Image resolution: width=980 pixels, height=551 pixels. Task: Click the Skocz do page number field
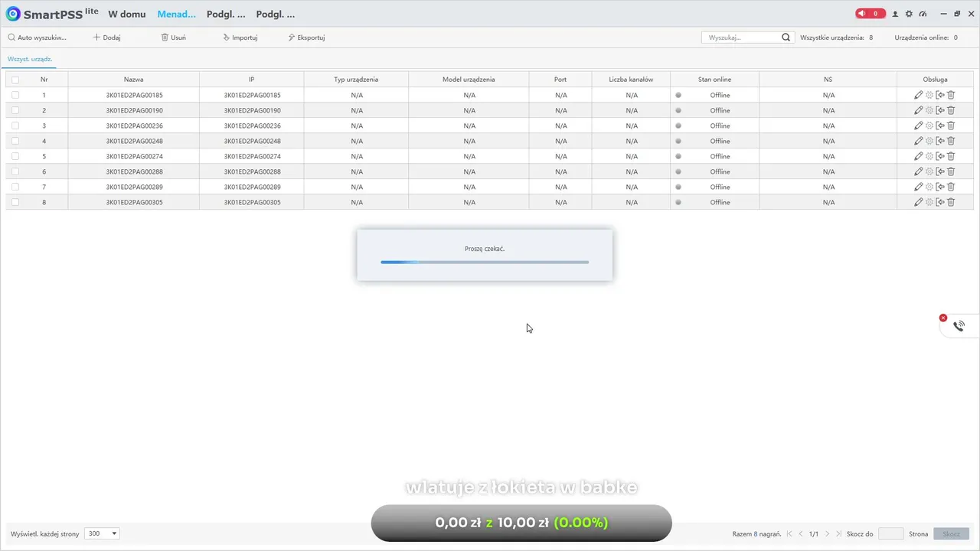coord(890,533)
